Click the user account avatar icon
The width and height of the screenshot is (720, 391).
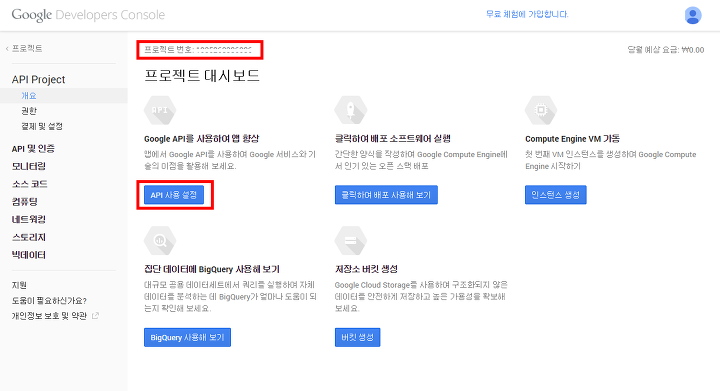[x=692, y=15]
